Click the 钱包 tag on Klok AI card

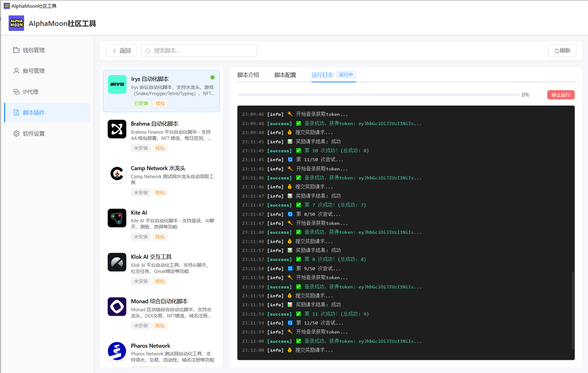[160, 281]
